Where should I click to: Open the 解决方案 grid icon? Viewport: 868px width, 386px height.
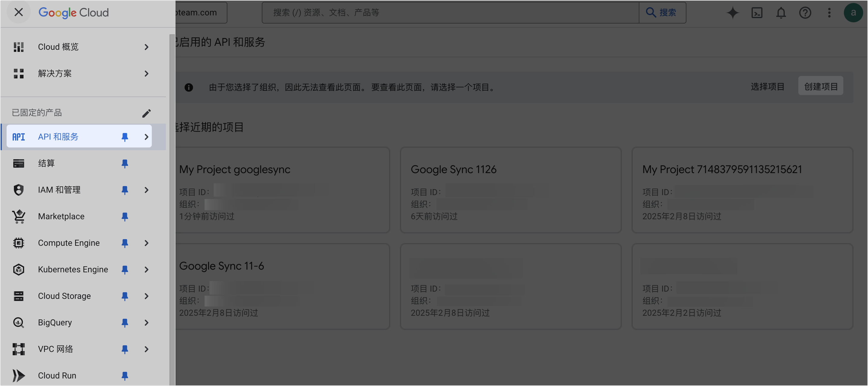pos(18,73)
